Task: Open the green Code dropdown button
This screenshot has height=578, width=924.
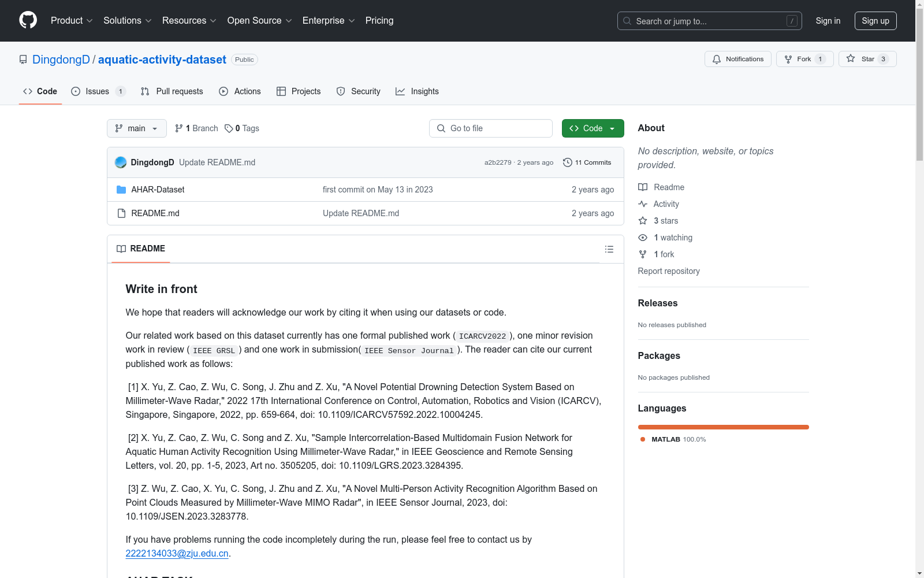Action: [593, 128]
